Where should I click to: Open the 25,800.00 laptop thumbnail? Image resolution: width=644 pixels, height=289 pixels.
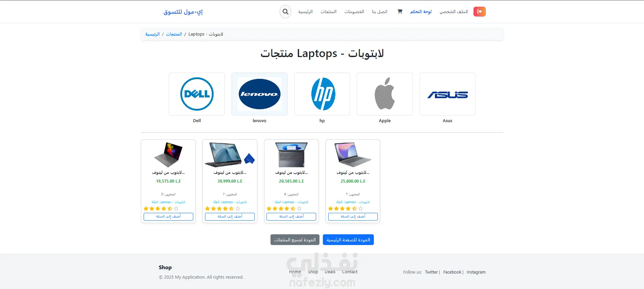click(x=353, y=155)
